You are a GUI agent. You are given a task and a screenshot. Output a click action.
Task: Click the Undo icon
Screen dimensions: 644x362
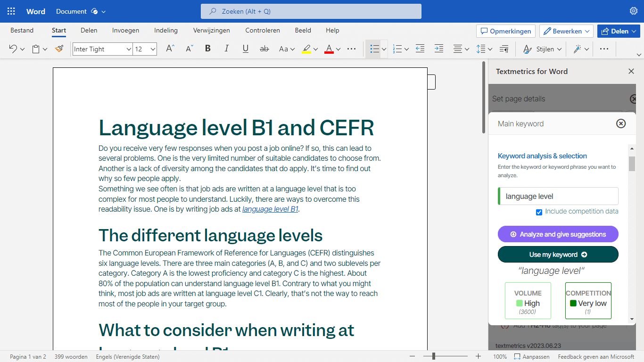point(13,49)
